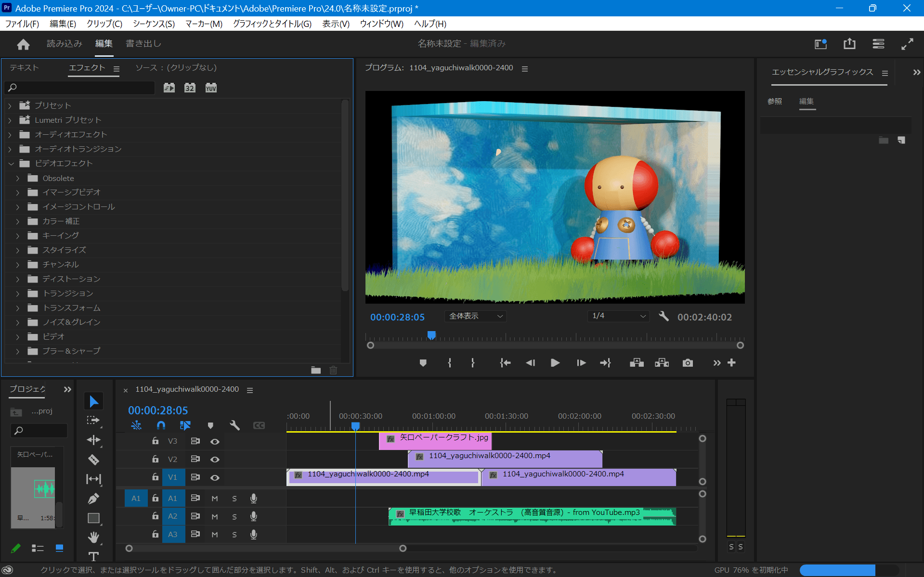The image size is (924, 577).
Task: Select the Razor tool in the timeline toolbar
Action: [x=93, y=460]
